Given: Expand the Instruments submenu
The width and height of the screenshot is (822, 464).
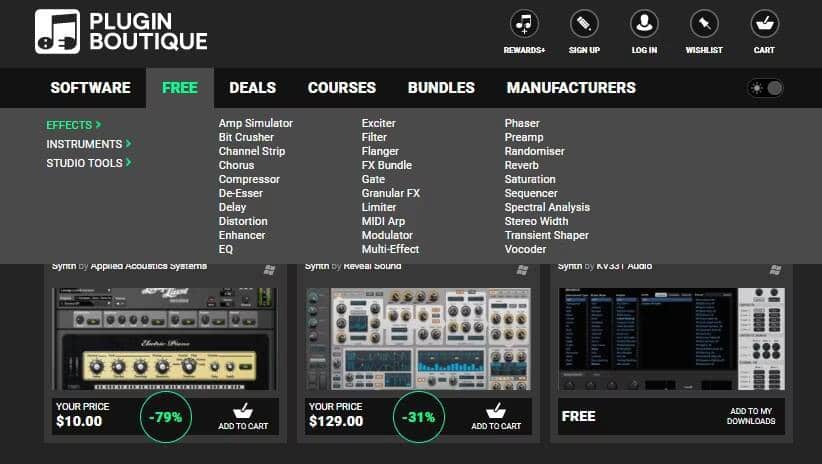Looking at the screenshot, I should click(89, 144).
